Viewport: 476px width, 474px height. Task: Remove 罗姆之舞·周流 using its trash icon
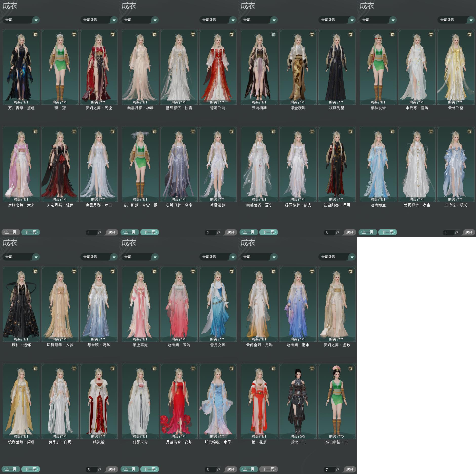(113, 34)
